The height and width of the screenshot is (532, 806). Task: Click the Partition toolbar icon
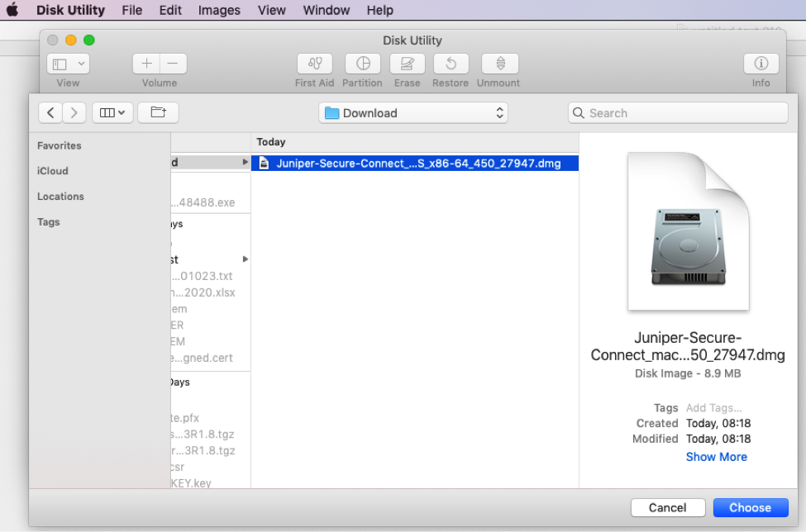[362, 64]
